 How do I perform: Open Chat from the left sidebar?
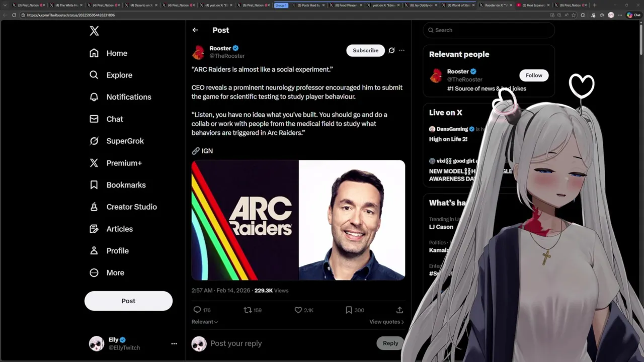click(x=106, y=119)
